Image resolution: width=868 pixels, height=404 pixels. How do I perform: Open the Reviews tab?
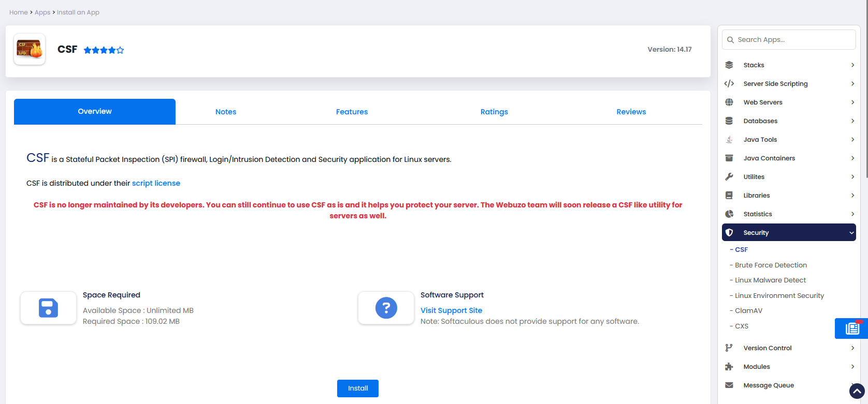[631, 112]
